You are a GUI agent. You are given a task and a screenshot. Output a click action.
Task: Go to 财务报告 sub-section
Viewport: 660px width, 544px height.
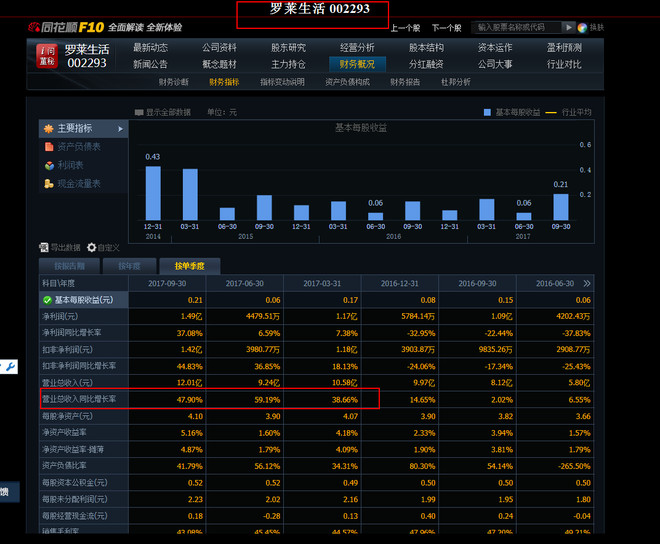[405, 82]
